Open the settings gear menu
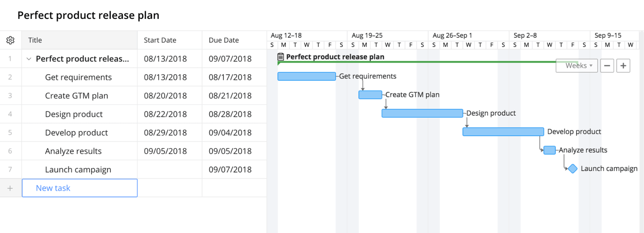The height and width of the screenshot is (233, 644). 10,40
